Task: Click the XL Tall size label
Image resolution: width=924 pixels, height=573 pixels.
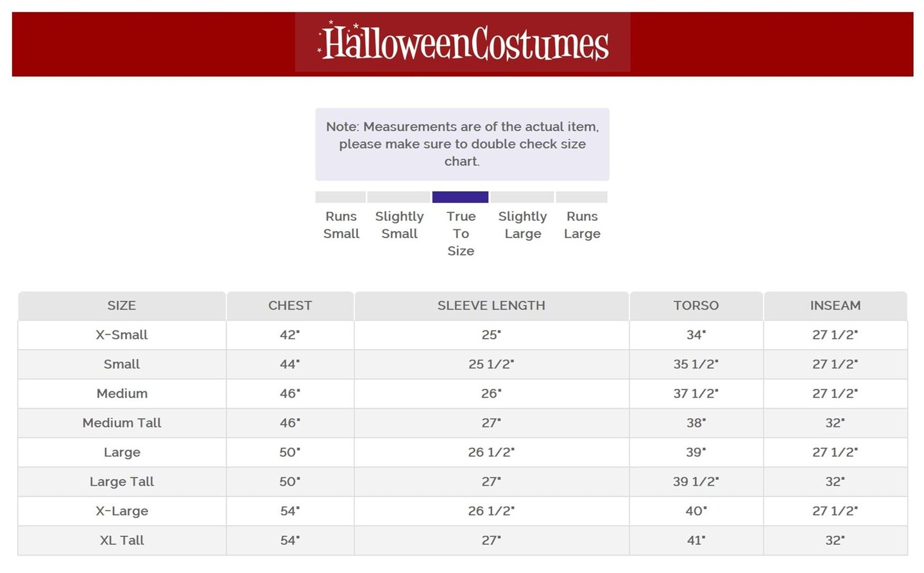Action: (121, 540)
